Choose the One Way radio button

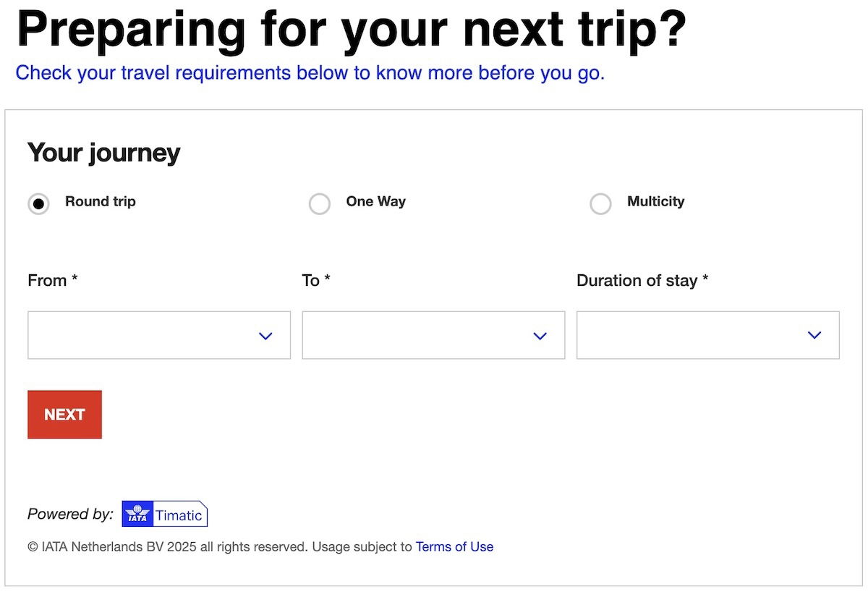(320, 204)
